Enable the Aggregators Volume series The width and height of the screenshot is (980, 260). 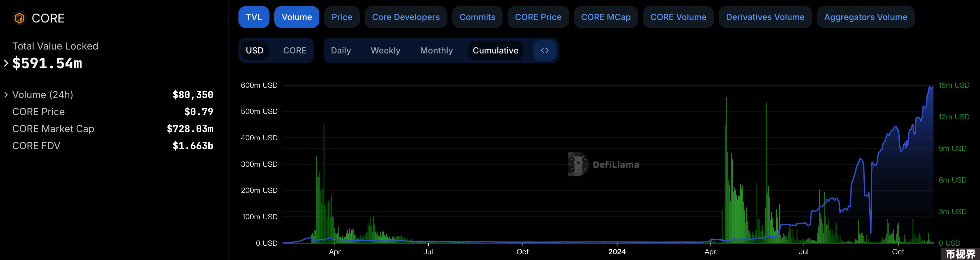coord(866,17)
